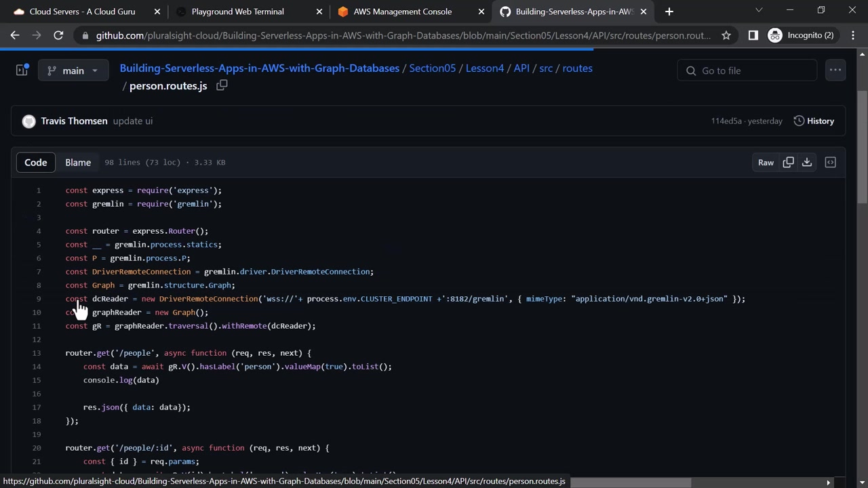
Task: Open the tab search chevron
Action: pyautogui.click(x=759, y=11)
